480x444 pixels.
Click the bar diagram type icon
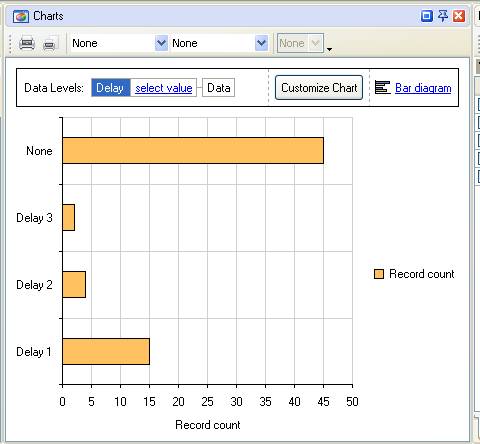pos(382,88)
